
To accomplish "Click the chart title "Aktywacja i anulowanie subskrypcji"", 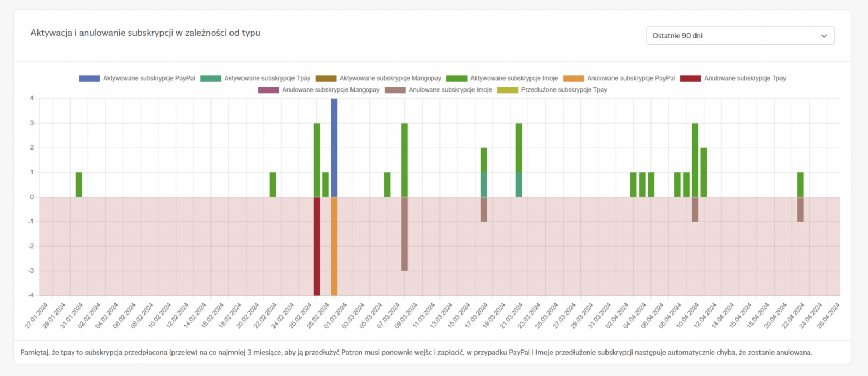I will coord(145,33).
